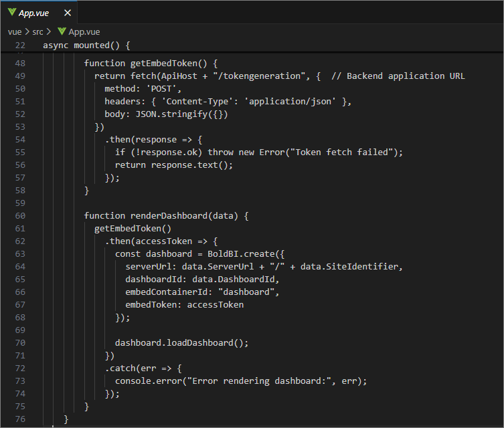
Task: Click line number 22
Action: pos(20,45)
